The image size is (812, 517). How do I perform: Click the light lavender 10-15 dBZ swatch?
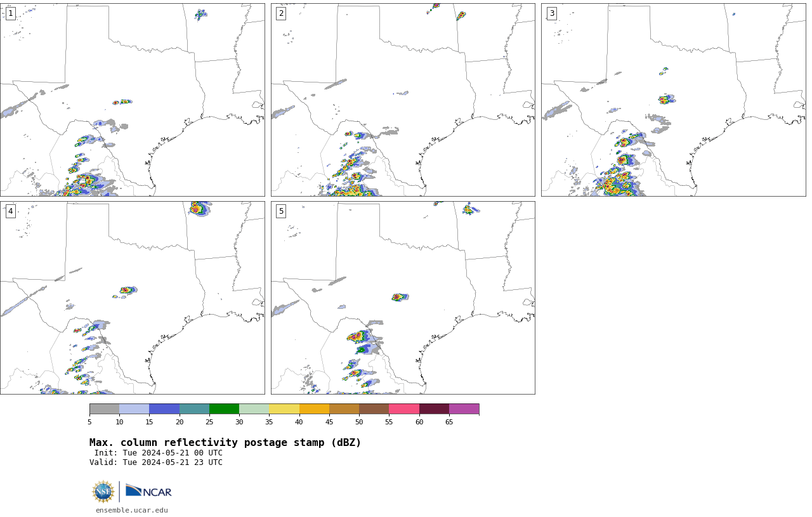pyautogui.click(x=134, y=409)
